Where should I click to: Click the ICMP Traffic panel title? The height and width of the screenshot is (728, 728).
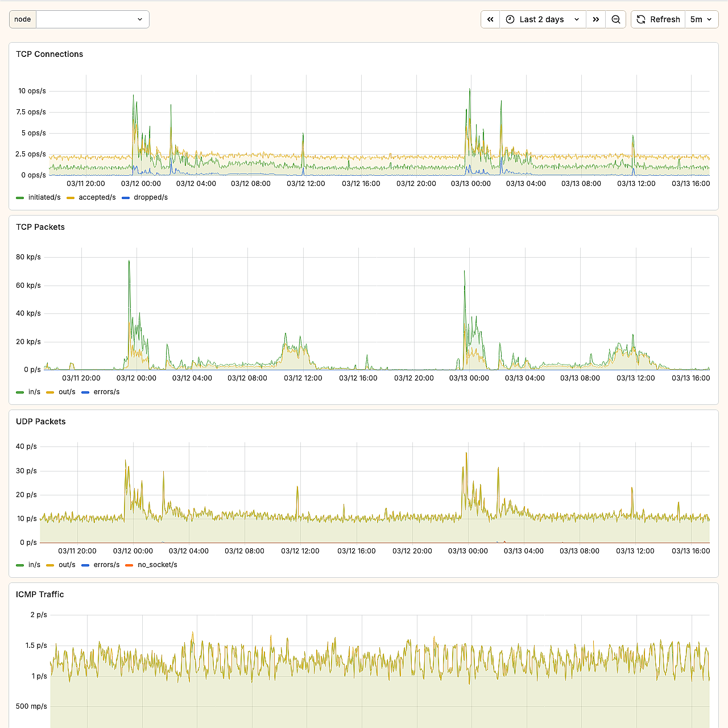tap(40, 594)
